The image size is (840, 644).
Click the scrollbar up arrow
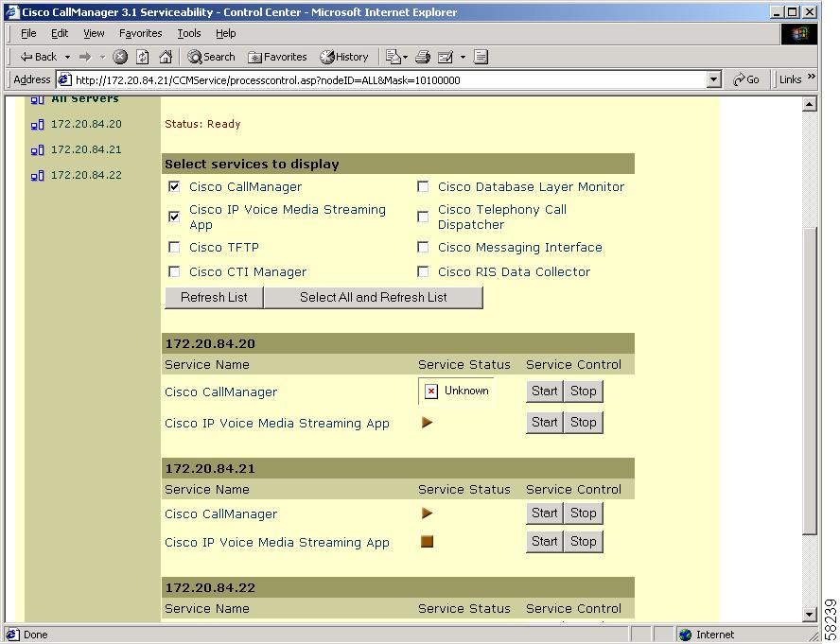[810, 104]
